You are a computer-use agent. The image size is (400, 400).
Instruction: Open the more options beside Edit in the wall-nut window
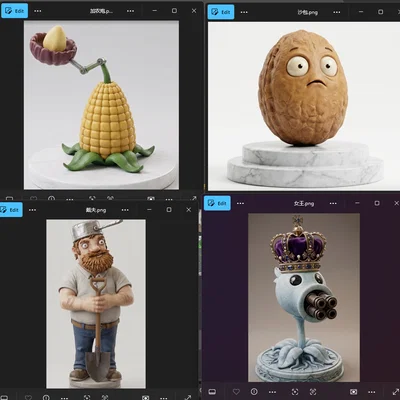tap(244, 12)
